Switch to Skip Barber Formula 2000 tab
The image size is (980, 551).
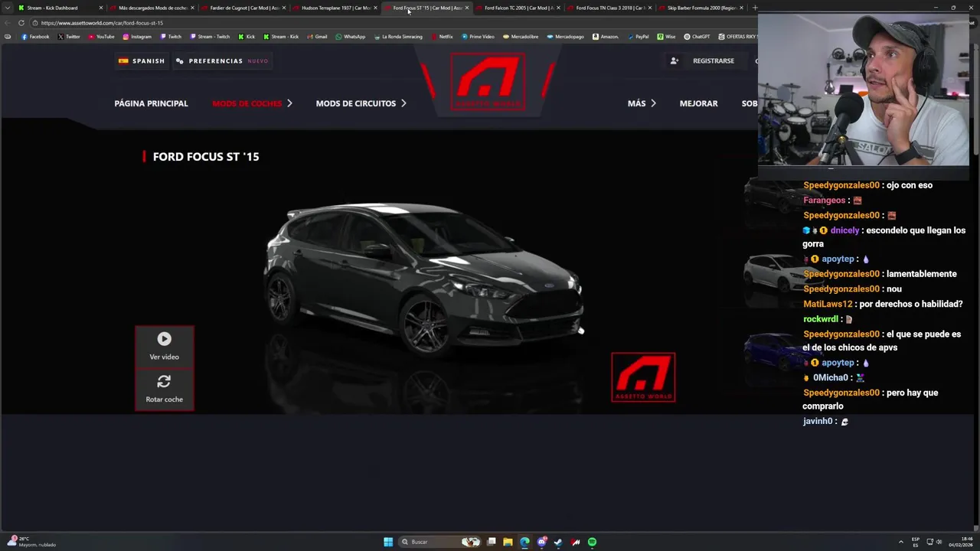click(x=701, y=8)
